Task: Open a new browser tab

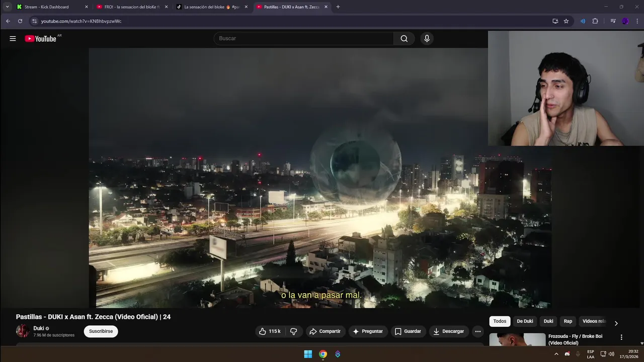Action: 338,7
